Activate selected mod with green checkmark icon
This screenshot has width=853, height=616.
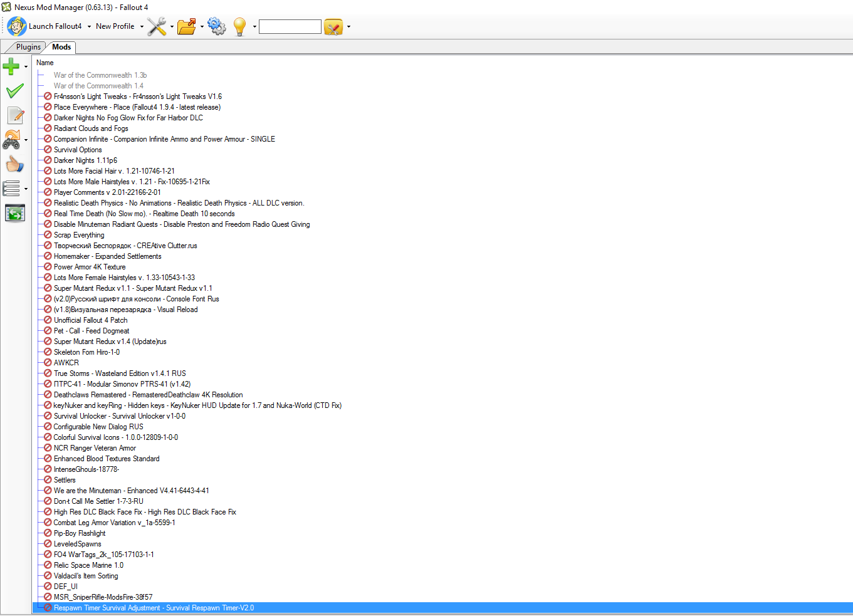(14, 91)
